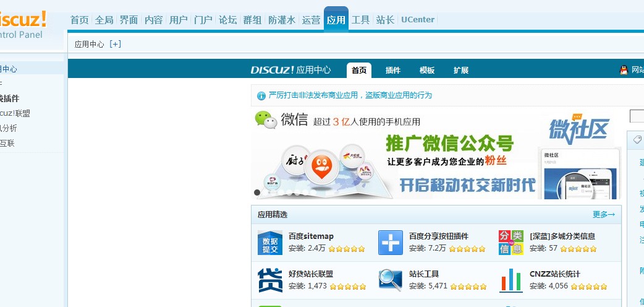
Task: Open the 站长 menu
Action: pos(385,20)
